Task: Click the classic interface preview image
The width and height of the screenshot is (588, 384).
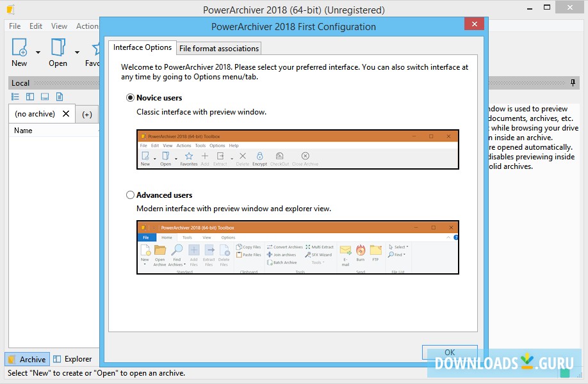Action: pyautogui.click(x=298, y=150)
